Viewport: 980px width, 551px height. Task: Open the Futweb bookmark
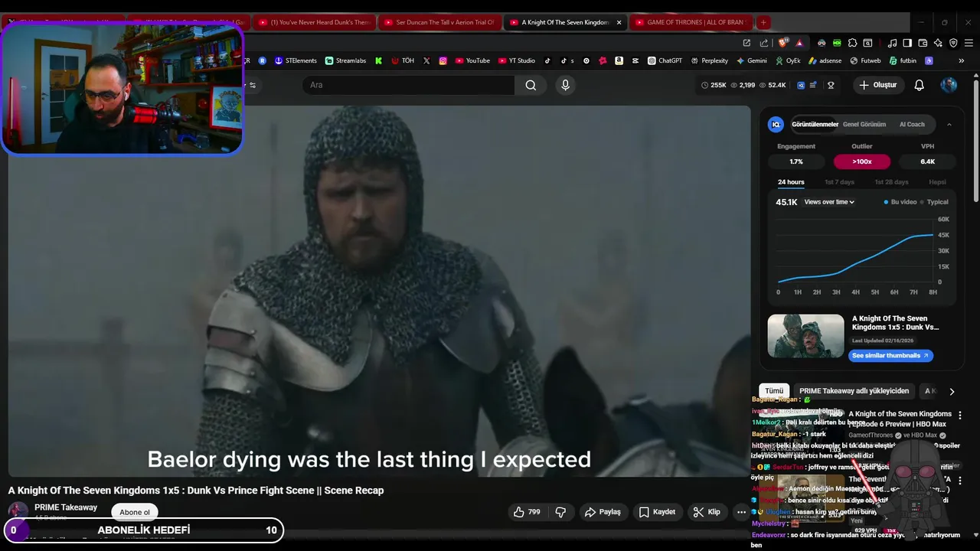(x=865, y=60)
